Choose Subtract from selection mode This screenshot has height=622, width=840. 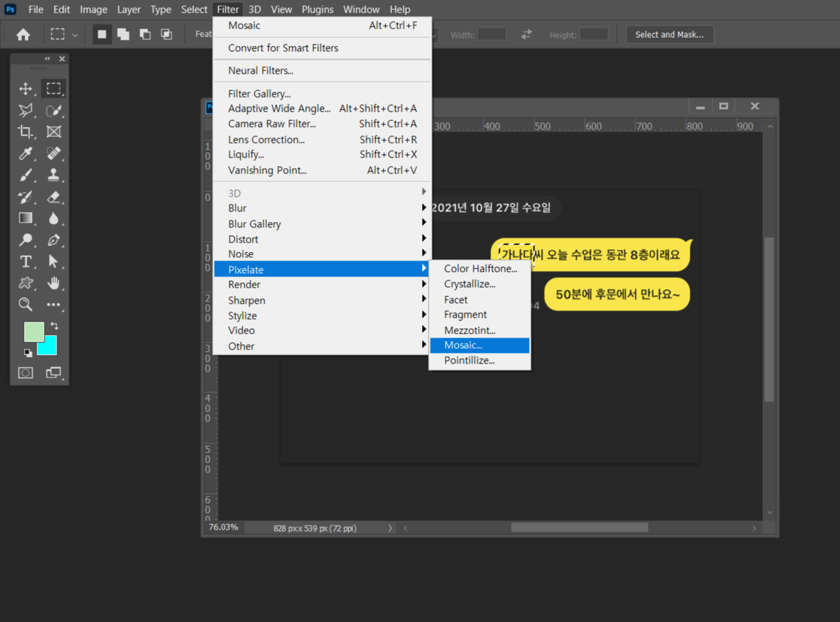click(x=145, y=35)
